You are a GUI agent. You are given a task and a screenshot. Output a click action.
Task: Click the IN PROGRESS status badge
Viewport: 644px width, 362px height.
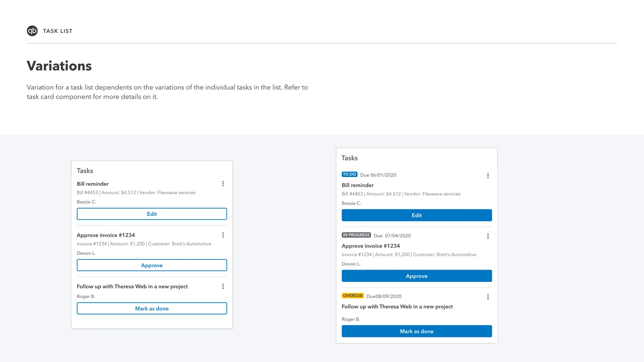(356, 235)
